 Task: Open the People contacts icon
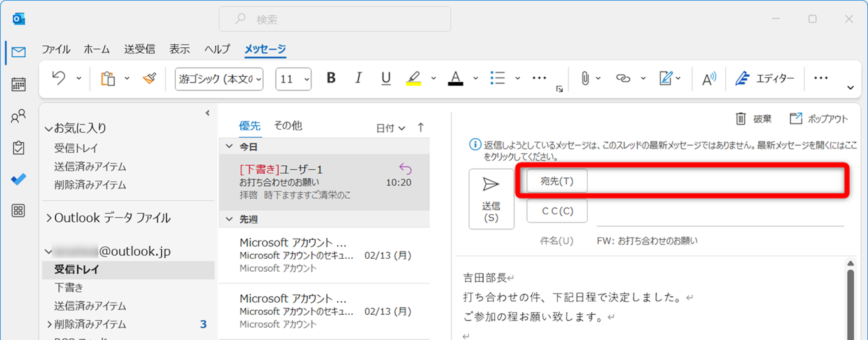[x=18, y=116]
